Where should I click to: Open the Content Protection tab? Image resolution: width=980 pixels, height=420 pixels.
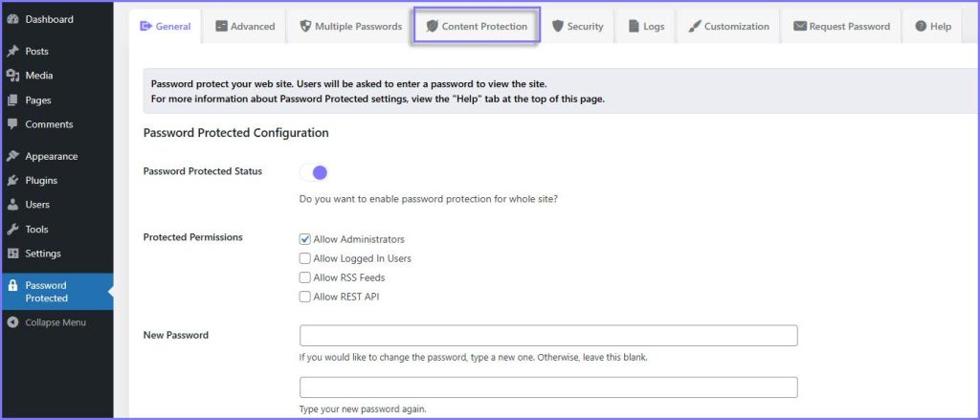477,26
